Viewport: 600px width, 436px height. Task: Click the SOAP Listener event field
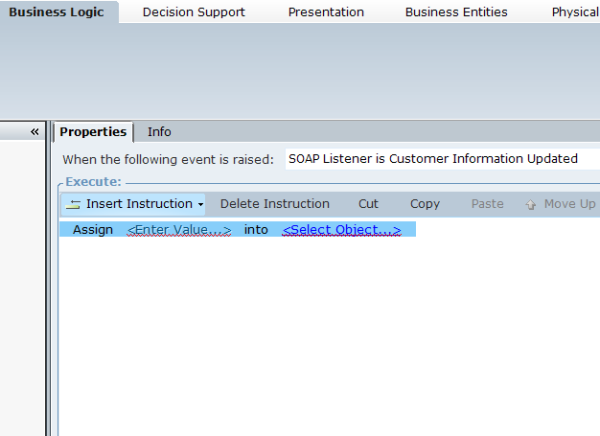tap(440, 159)
